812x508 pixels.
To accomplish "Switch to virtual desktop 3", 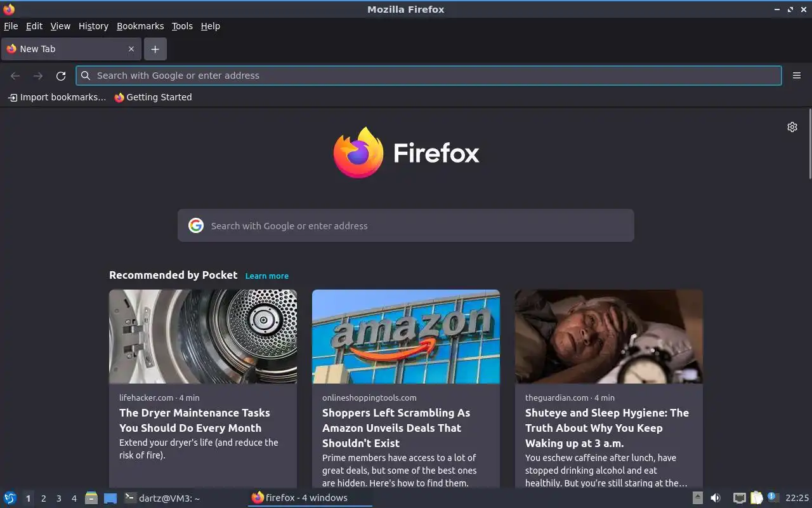I will [58, 498].
